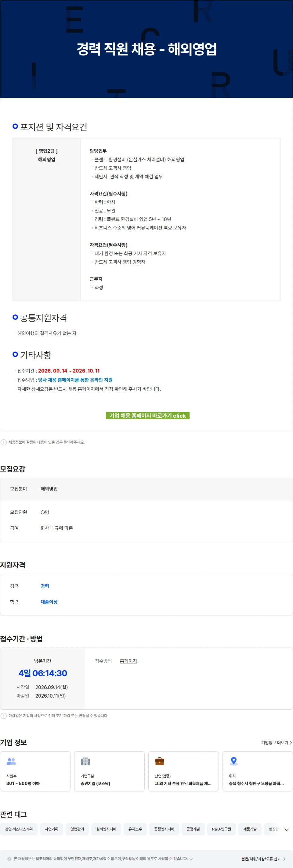The image size is (293, 868).
Task: Select the 공정엔지니어 tag
Action: tap(164, 829)
